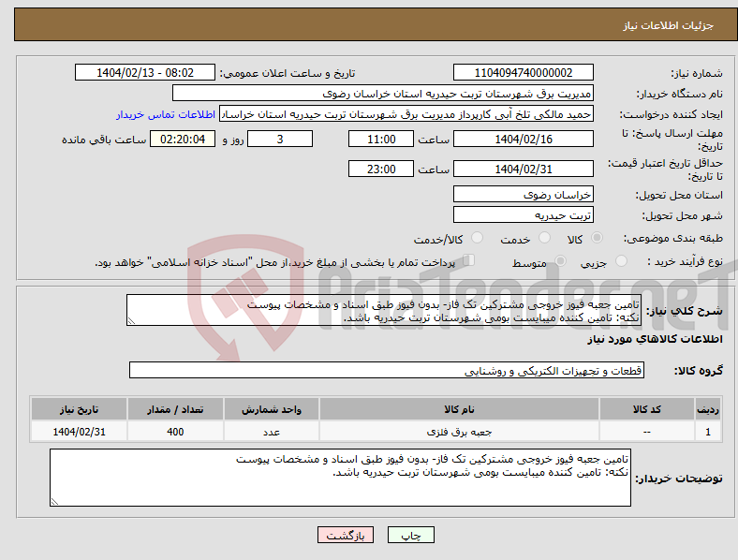The width and height of the screenshot is (738, 560).
Task: Click the جزئیات اطلاعات نیاز page header
Action: point(669,25)
